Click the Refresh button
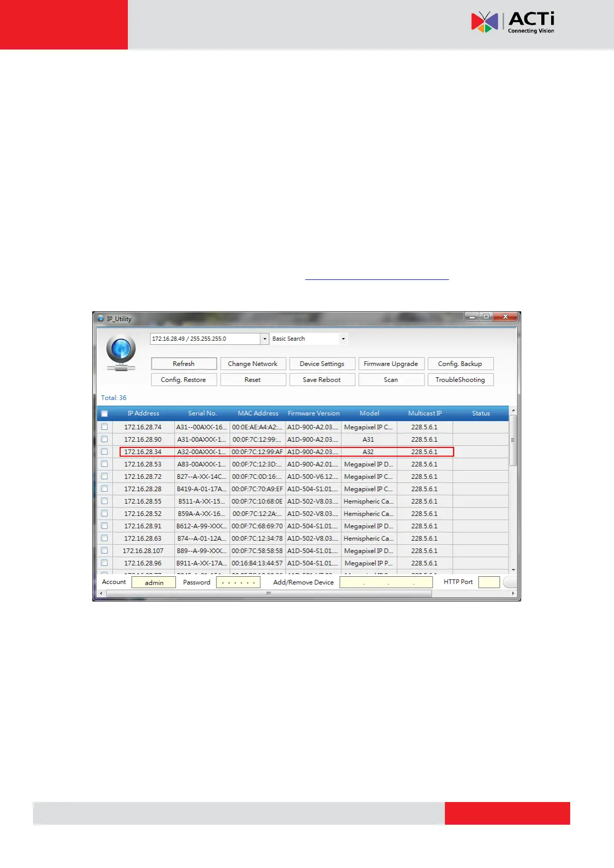614x868 pixels. pyautogui.click(x=184, y=364)
